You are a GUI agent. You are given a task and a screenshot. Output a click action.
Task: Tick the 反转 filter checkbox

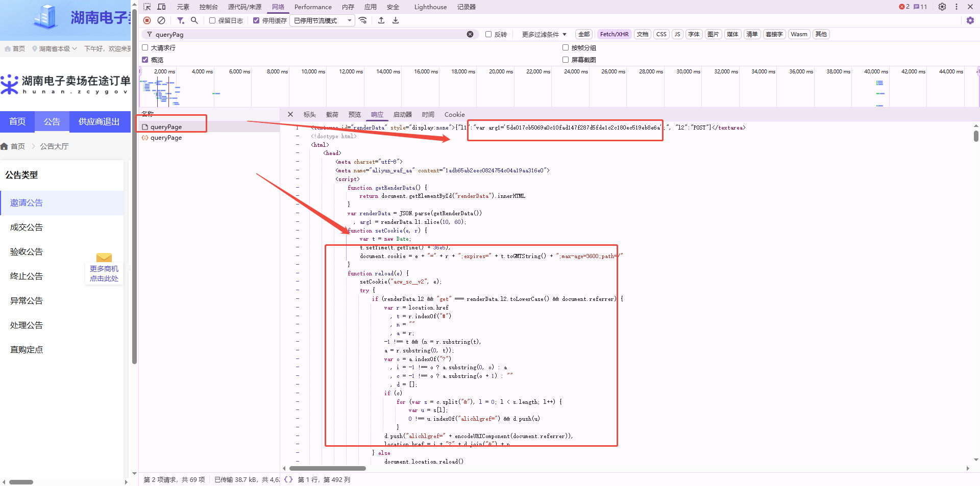488,34
